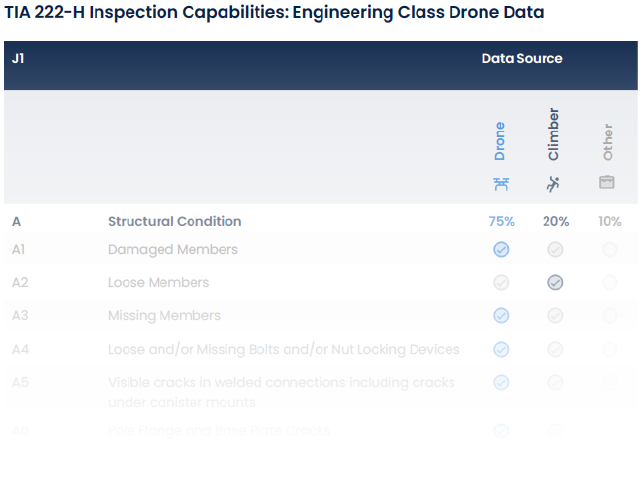
Task: Click the Damaged Members row label
Action: [x=173, y=249]
